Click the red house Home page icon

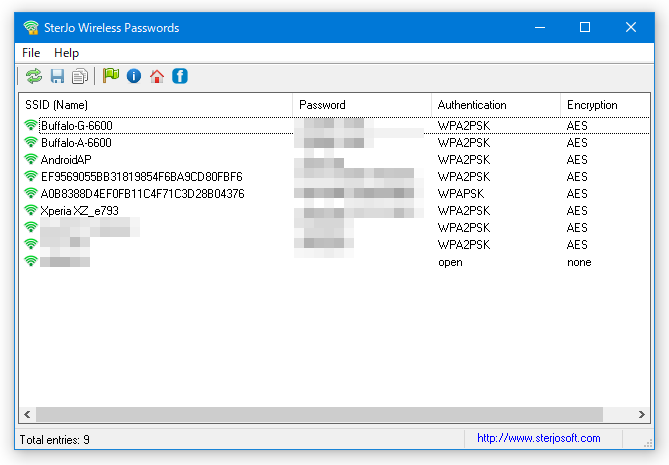click(157, 76)
